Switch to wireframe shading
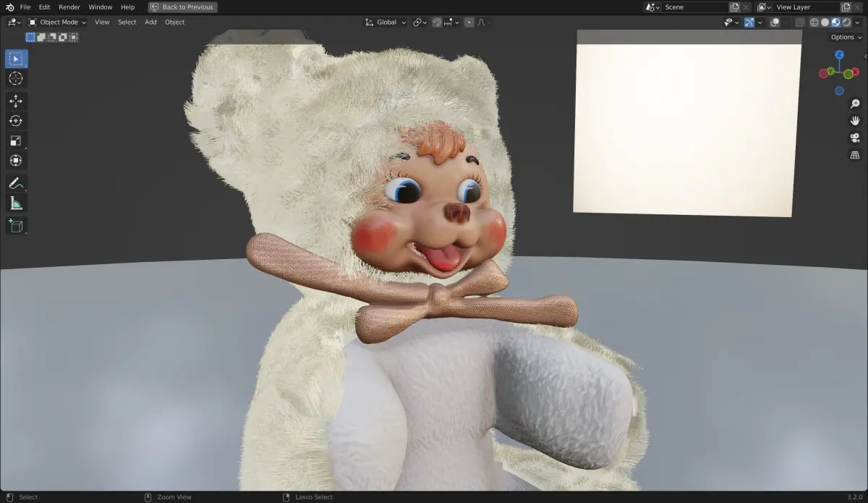The image size is (868, 503). (x=814, y=22)
